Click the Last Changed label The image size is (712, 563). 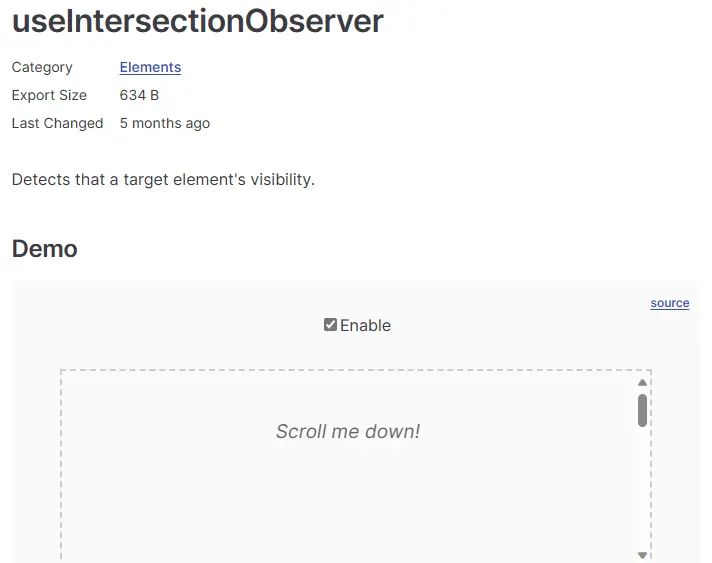[57, 124]
